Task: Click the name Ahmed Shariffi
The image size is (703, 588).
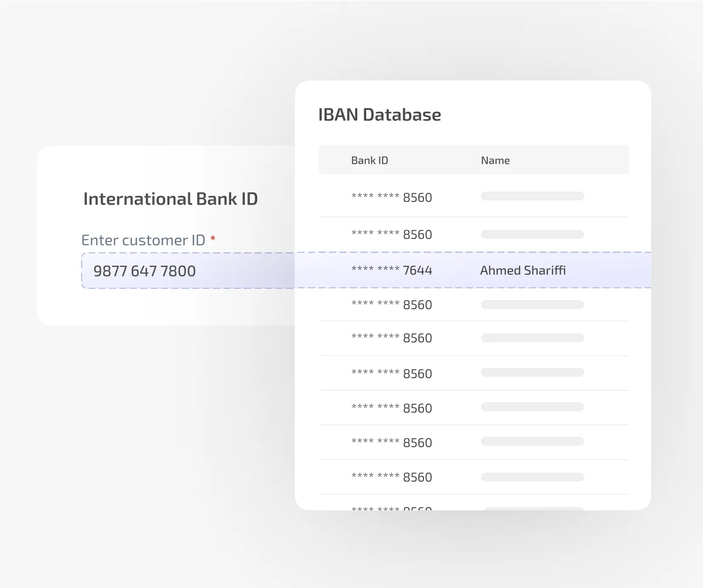Action: pyautogui.click(x=523, y=270)
